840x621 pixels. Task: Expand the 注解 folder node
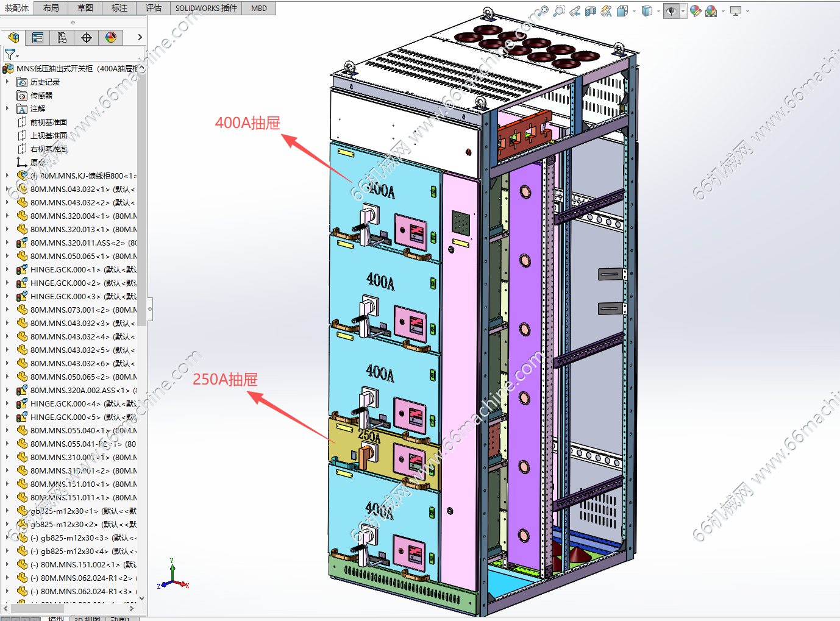[7, 108]
